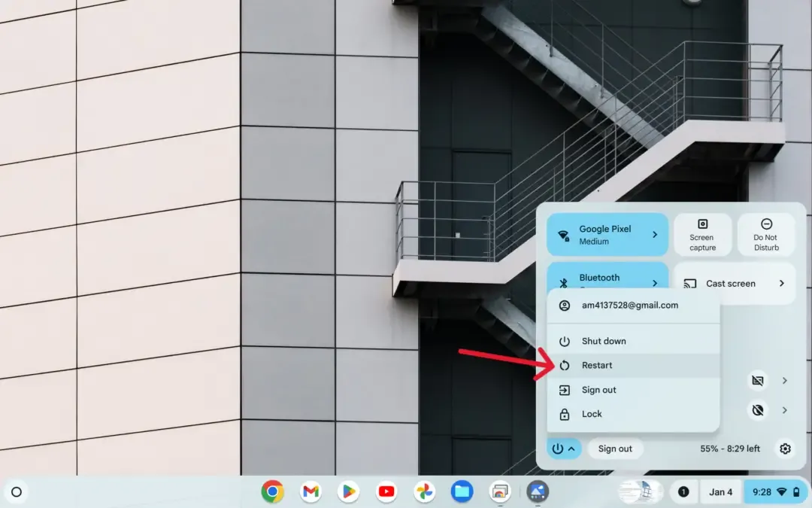
Task: Toggle the crossed-out globe icon
Action: [x=758, y=411]
